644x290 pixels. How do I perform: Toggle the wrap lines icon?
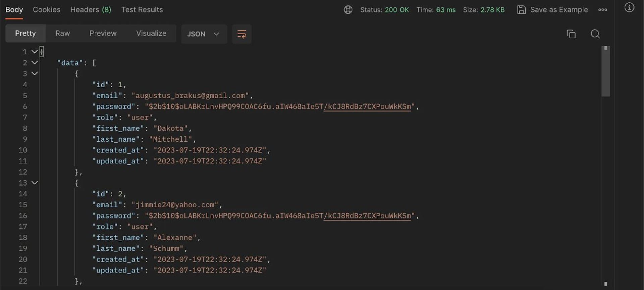[241, 34]
